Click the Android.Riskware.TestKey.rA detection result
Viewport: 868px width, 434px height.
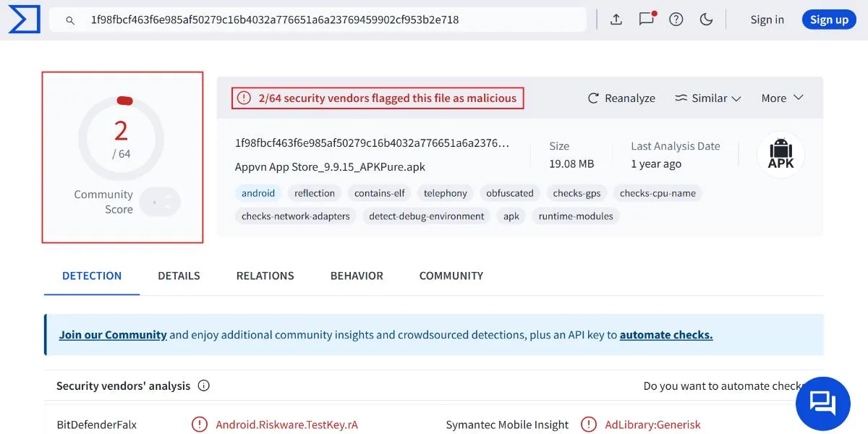287,425
